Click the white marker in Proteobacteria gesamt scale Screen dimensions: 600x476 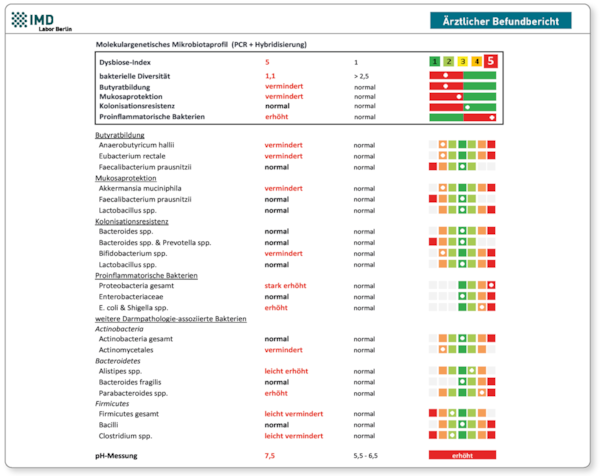point(492,285)
